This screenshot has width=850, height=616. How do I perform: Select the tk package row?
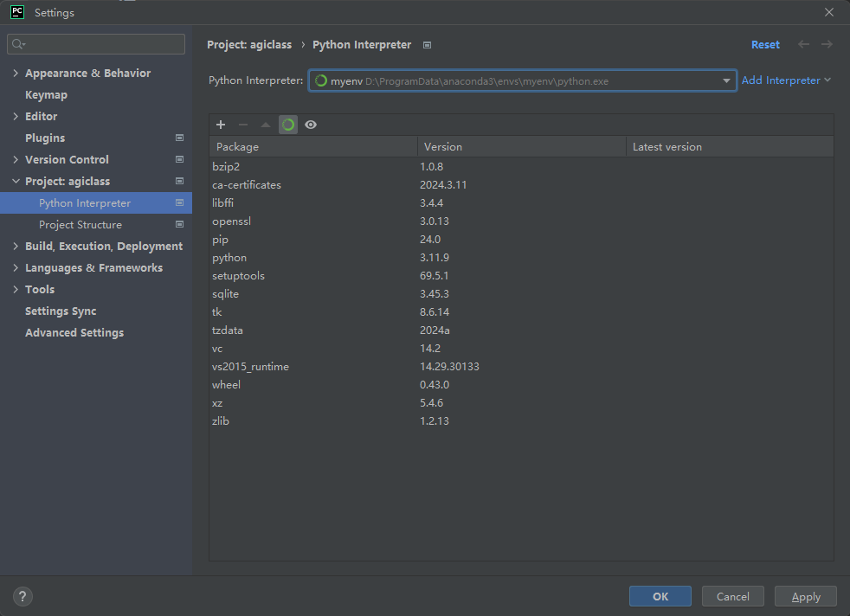pos(521,311)
